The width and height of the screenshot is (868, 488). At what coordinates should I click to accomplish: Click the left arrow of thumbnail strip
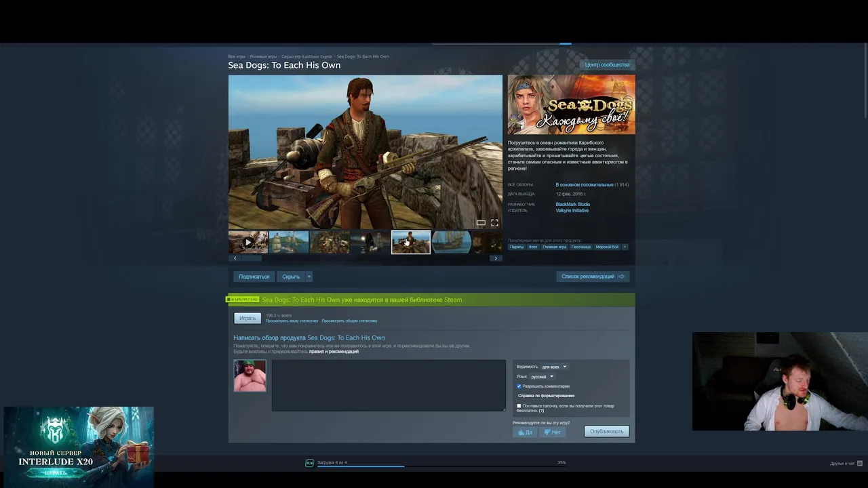[x=235, y=258]
